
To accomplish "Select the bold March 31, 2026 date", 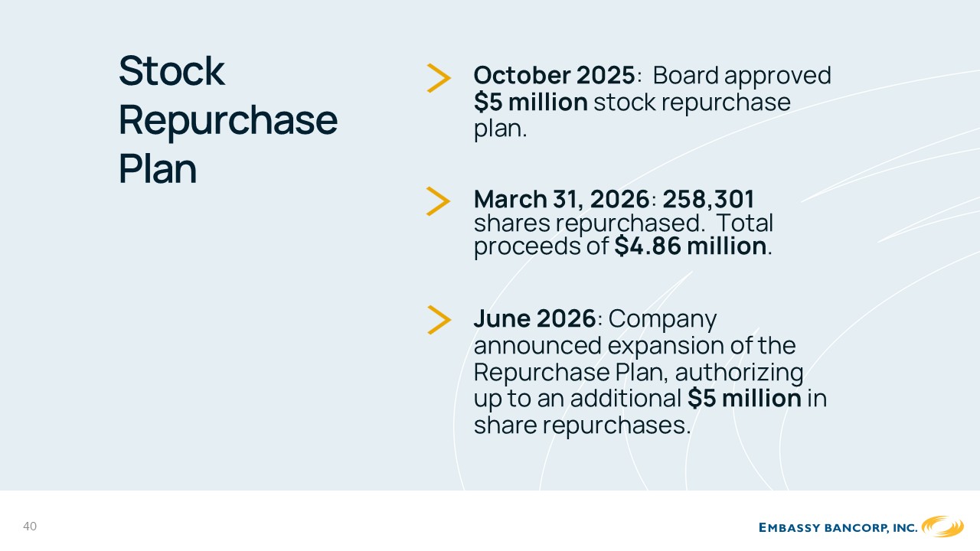I will pyautogui.click(x=562, y=199).
